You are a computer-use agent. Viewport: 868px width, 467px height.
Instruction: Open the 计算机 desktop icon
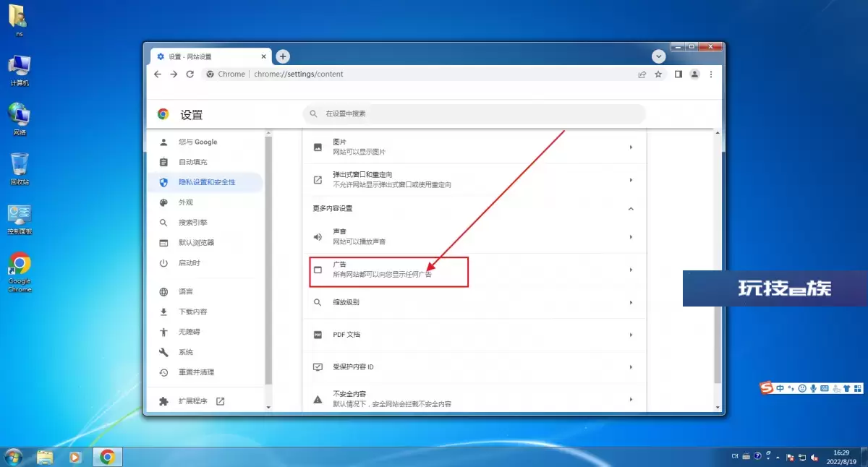[20, 71]
